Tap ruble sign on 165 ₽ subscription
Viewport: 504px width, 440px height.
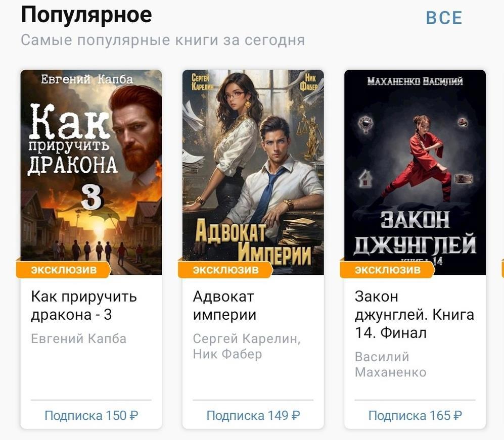pos(457,416)
